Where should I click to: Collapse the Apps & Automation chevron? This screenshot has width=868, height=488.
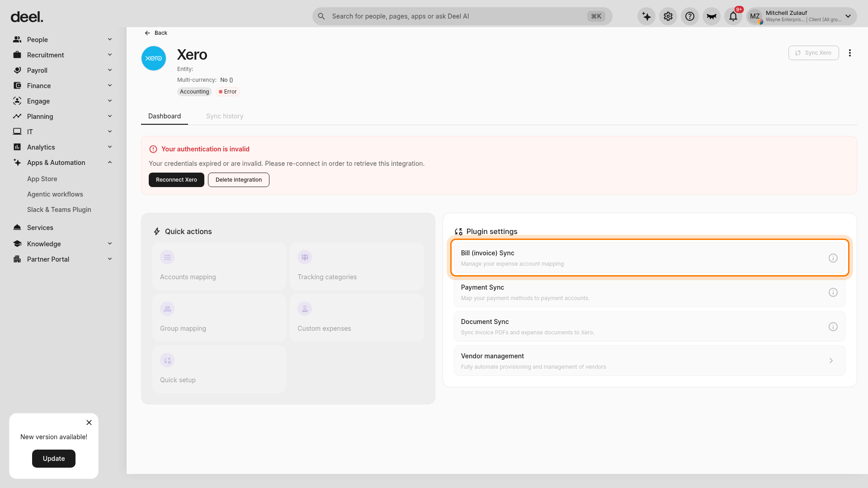pos(110,162)
